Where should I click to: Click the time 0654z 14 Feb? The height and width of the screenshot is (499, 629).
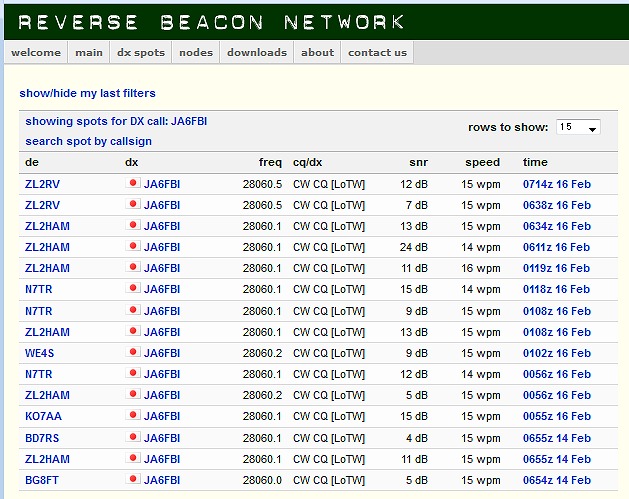click(x=557, y=480)
